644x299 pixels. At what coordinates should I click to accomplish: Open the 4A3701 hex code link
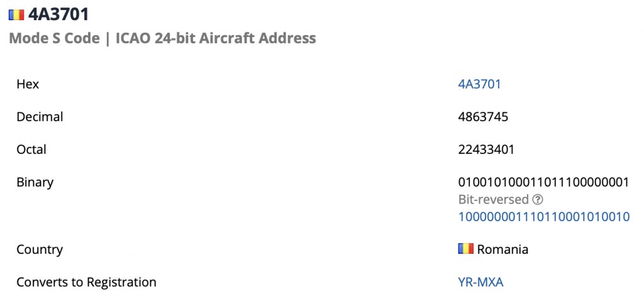tap(479, 84)
